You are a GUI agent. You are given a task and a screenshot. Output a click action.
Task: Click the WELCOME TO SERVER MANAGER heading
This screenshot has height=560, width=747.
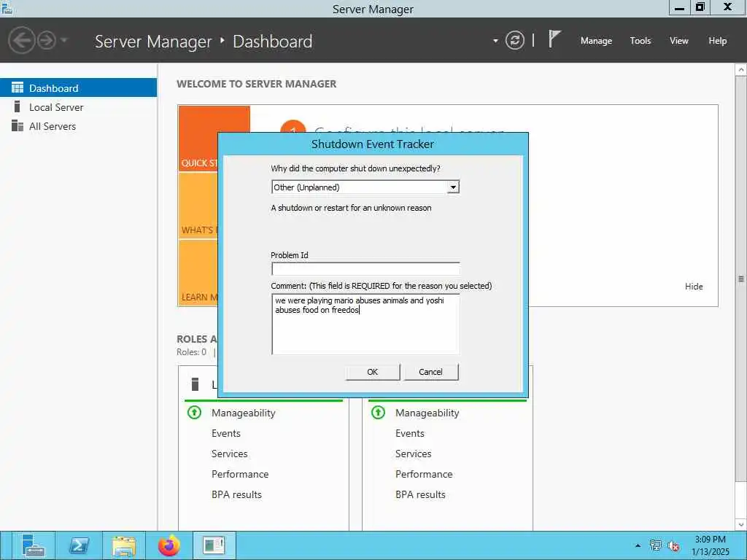tap(256, 84)
